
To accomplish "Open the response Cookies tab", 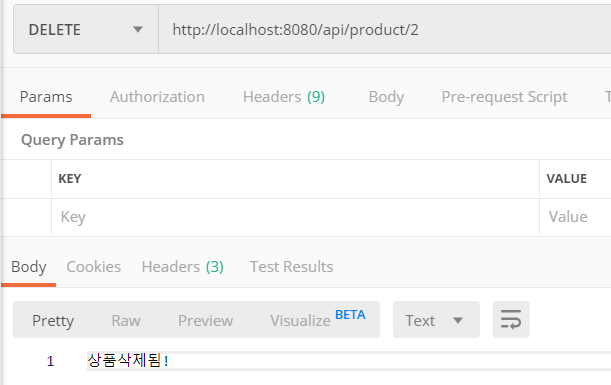I will (x=94, y=267).
